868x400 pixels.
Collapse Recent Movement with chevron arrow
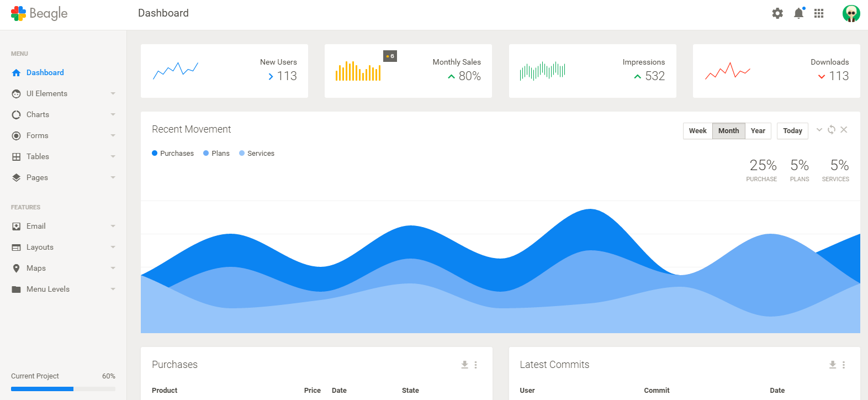819,130
